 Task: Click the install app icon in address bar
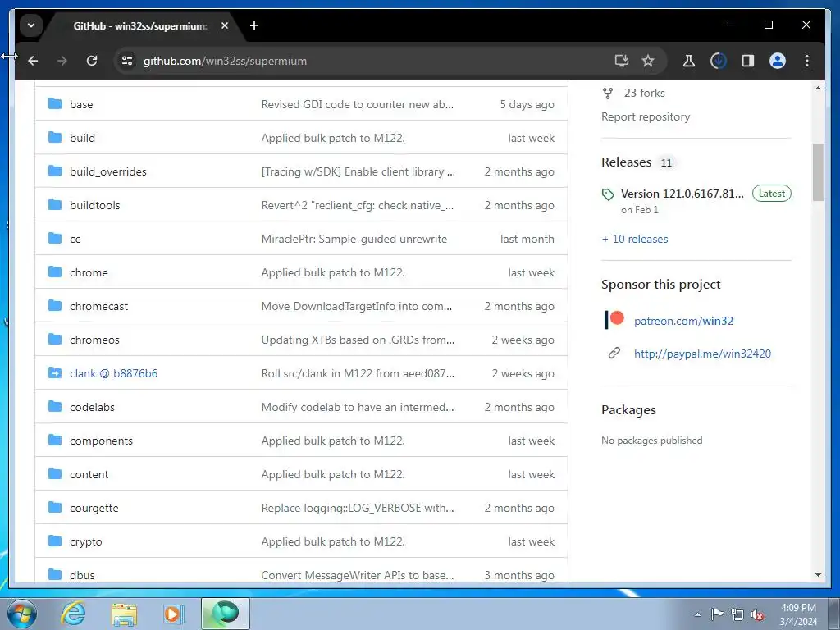622,61
